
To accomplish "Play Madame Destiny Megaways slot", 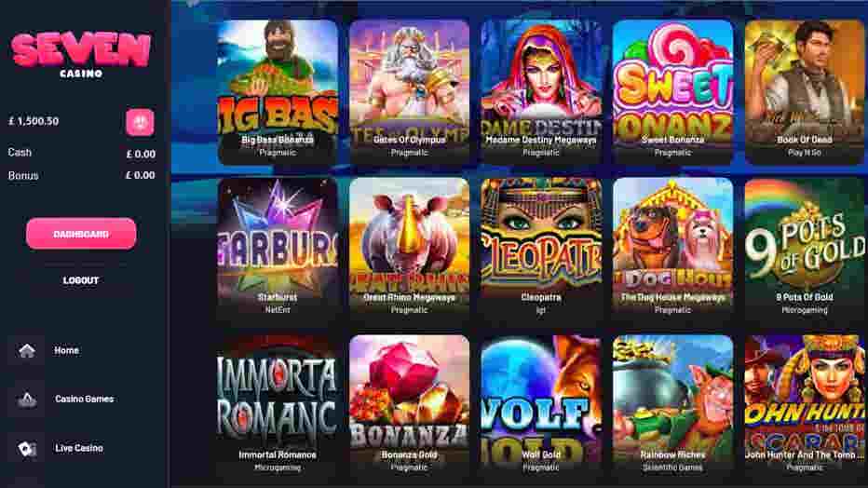I will (x=541, y=92).
